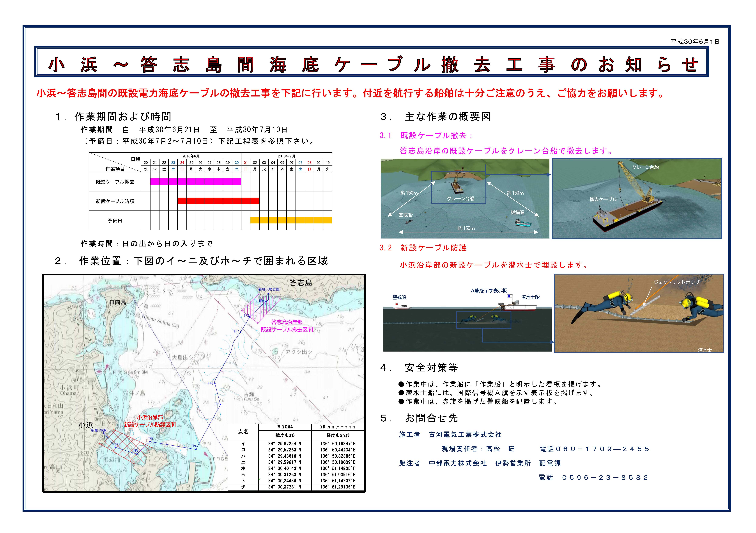
Task: Select the ジェットリフトポンプ label
Action: [x=676, y=282]
